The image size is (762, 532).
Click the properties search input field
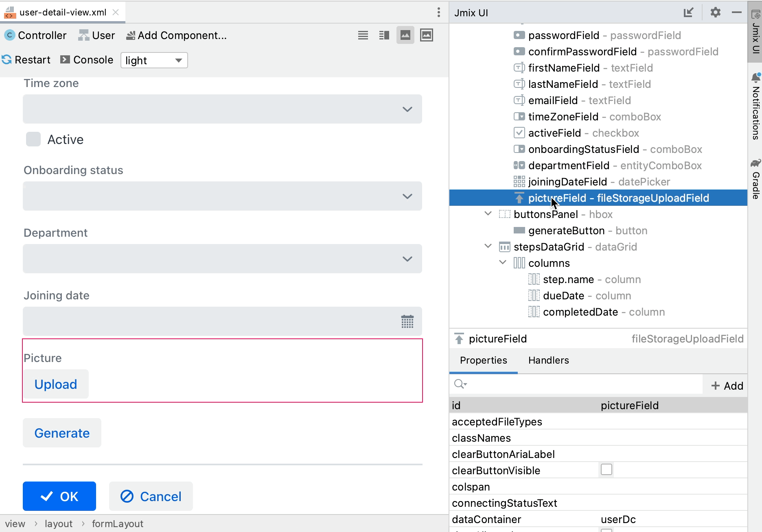(x=582, y=384)
